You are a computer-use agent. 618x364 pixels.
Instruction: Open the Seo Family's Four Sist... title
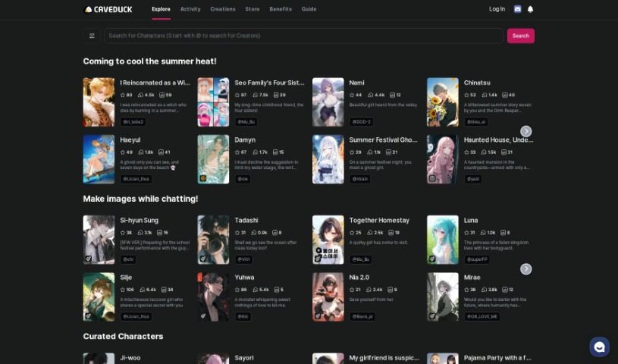coord(270,83)
